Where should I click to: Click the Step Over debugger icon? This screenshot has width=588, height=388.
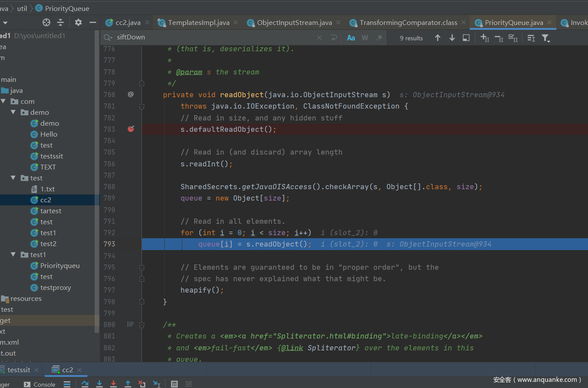(85, 384)
